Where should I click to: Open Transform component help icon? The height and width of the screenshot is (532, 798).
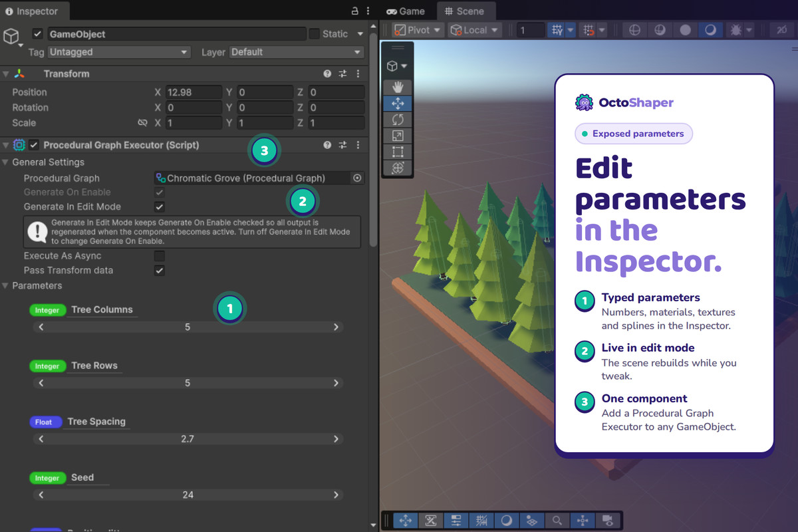(327, 74)
